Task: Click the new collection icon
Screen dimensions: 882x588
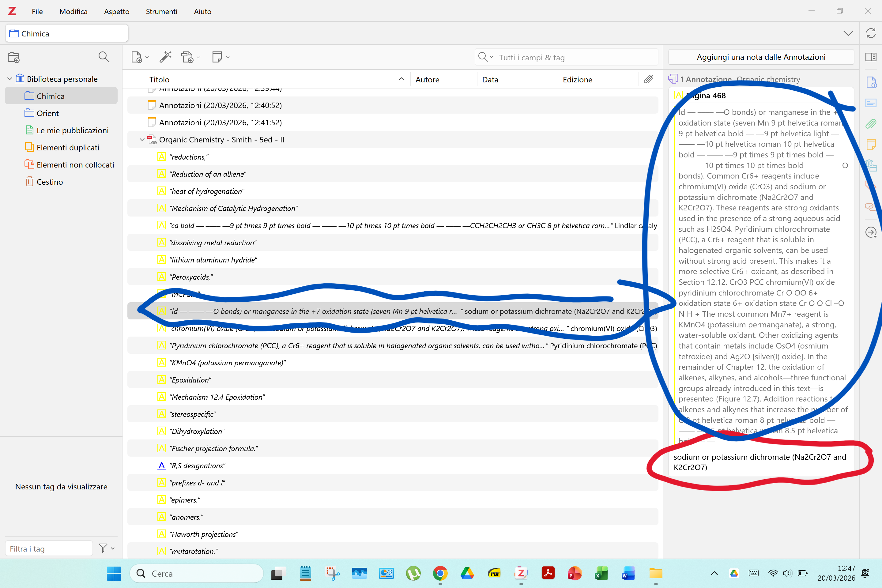Action: point(14,57)
